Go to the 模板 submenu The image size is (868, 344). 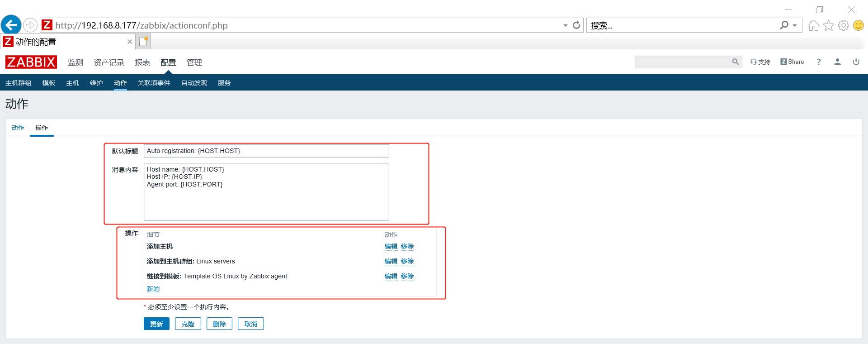[x=49, y=83]
